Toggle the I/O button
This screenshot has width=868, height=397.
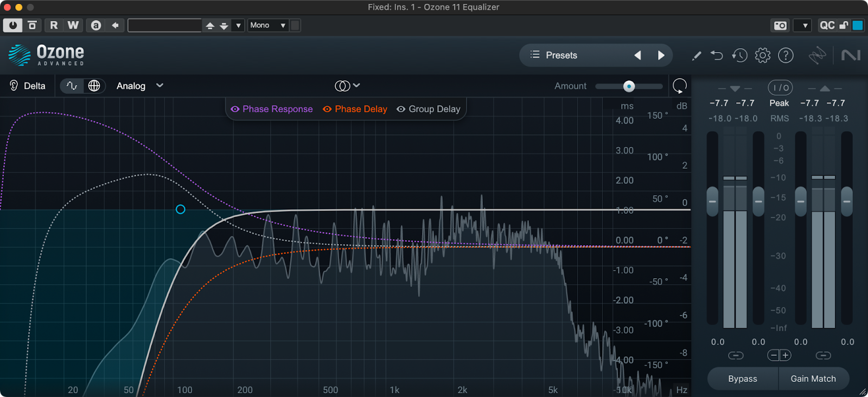780,87
